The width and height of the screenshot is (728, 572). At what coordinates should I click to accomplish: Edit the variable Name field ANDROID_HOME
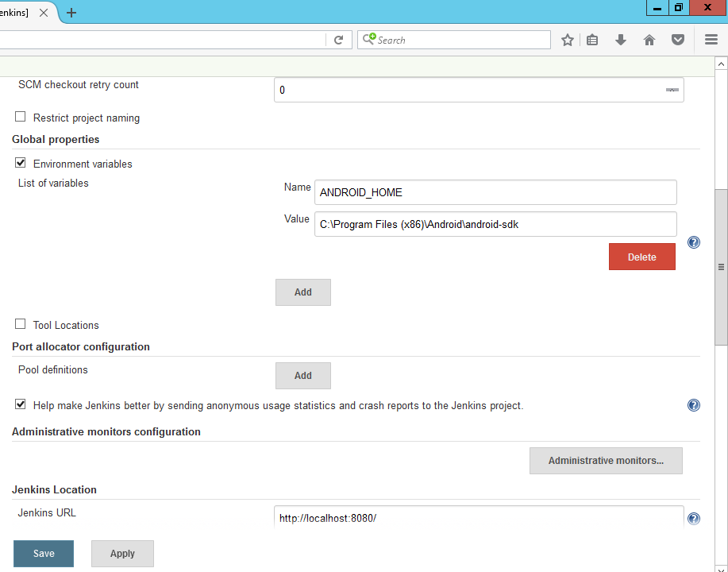pos(495,192)
